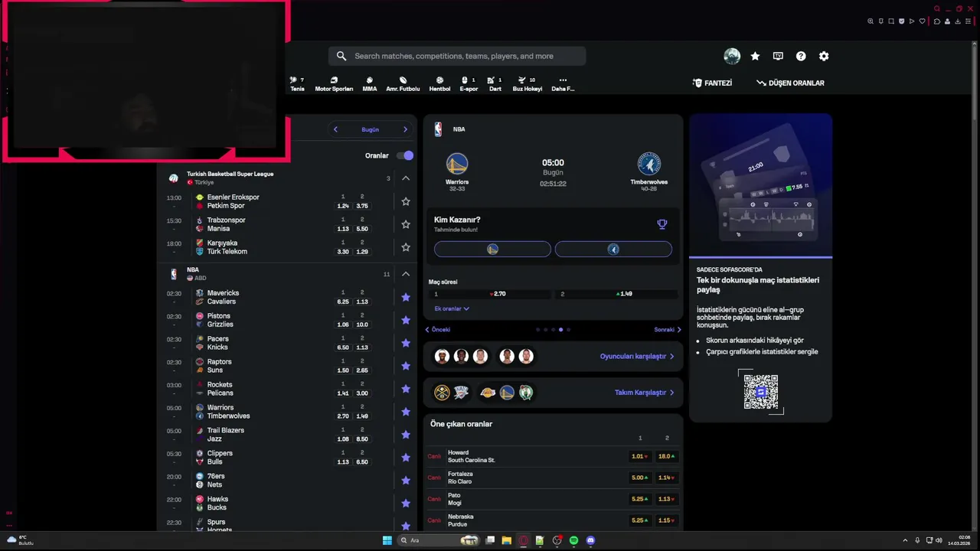The image size is (980, 551).
Task: Open Takım Karşılaştır link
Action: [x=644, y=393]
